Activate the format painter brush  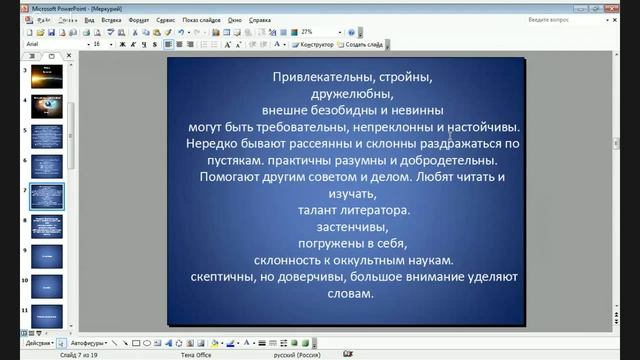168,32
